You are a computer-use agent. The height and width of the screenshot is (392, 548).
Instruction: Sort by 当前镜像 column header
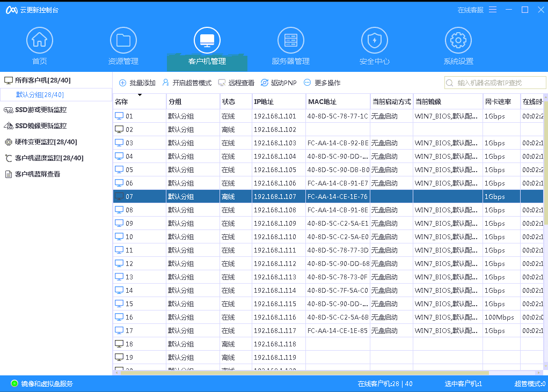point(448,101)
